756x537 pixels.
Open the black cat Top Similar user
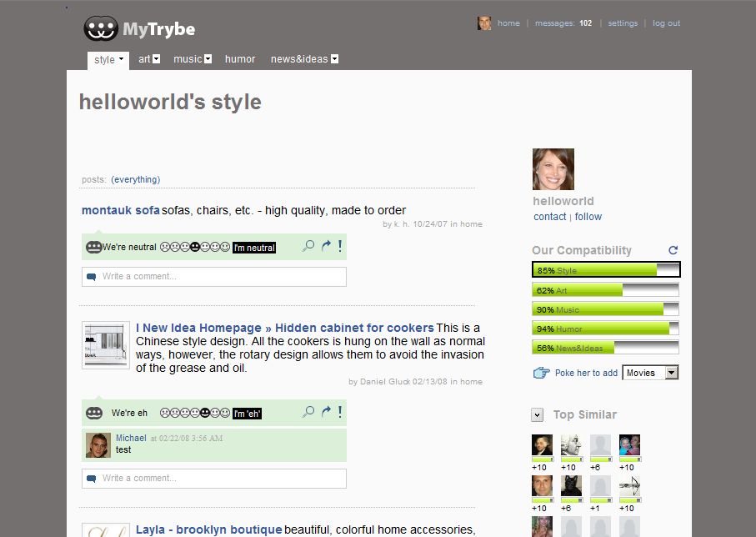(571, 486)
